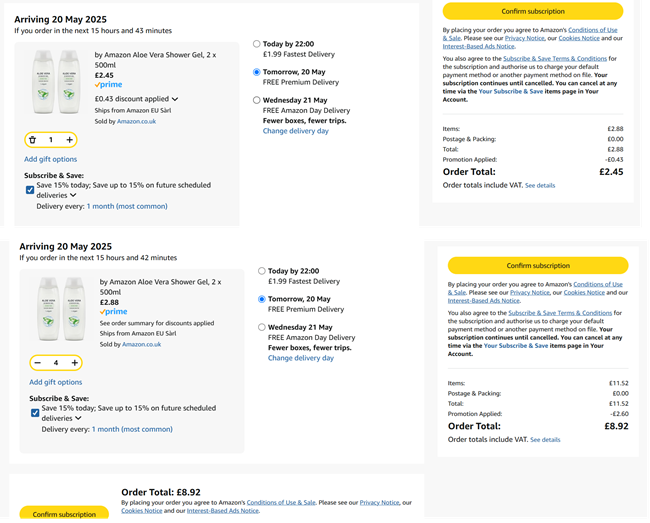Open Amazon.co.uk seller link for the £2.45 item
650x523 pixels.
(x=136, y=121)
